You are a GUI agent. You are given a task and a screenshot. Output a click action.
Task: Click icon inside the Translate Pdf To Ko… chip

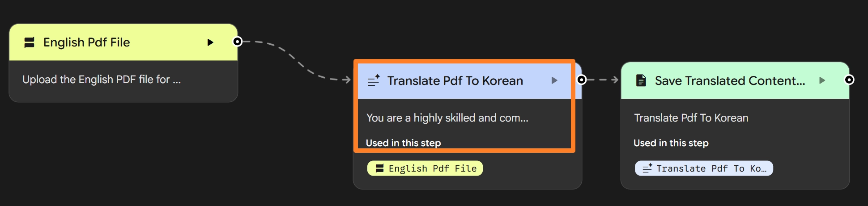(647, 168)
